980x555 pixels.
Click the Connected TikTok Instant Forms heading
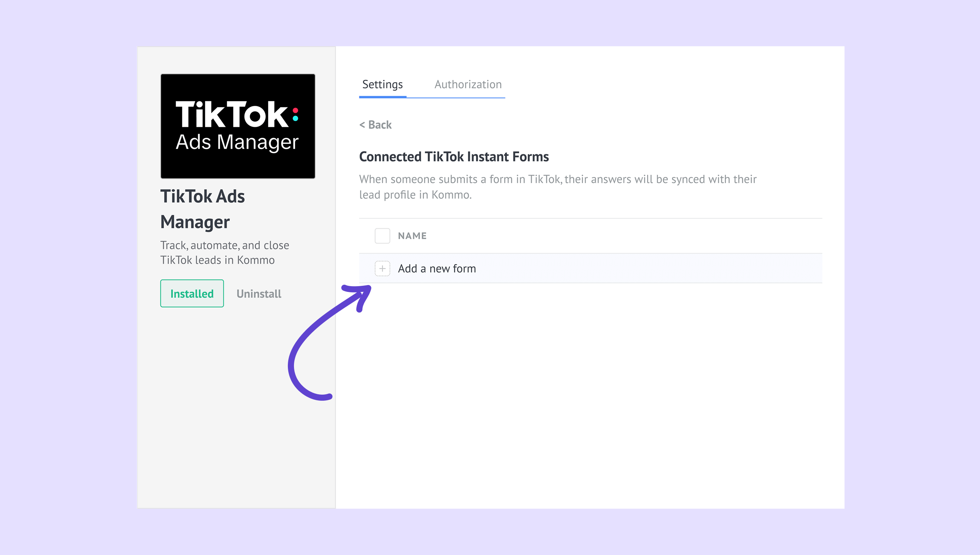[x=454, y=157]
